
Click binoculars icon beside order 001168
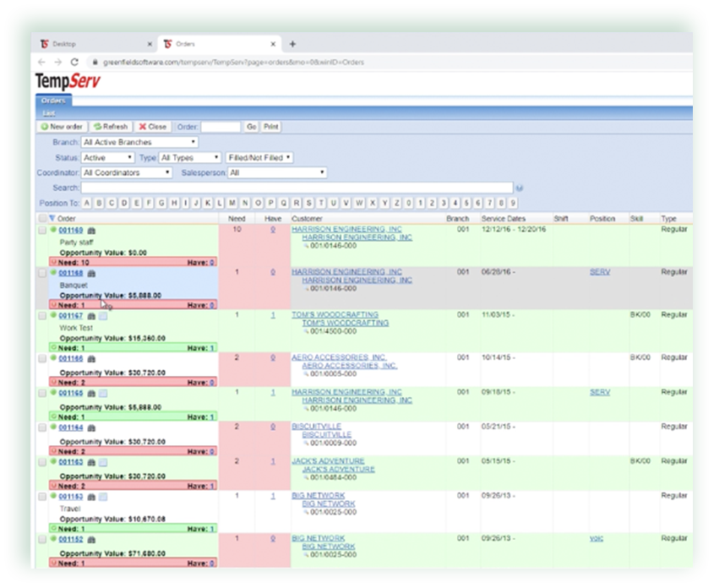pyautogui.click(x=91, y=274)
